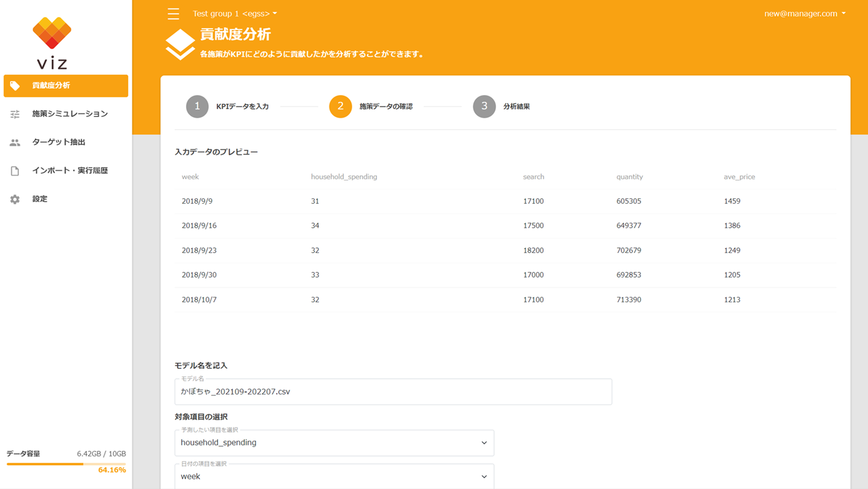Click the household_spending column header
The image size is (868, 489).
coord(344,177)
